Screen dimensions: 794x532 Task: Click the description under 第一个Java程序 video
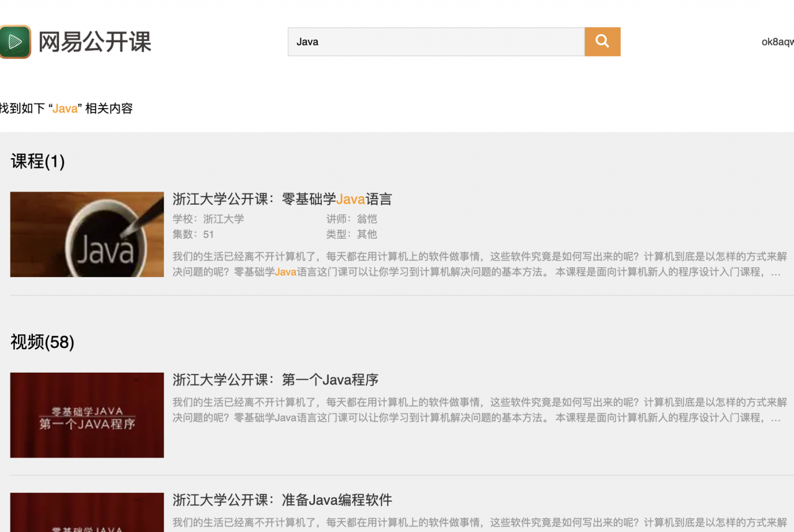pyautogui.click(x=480, y=410)
